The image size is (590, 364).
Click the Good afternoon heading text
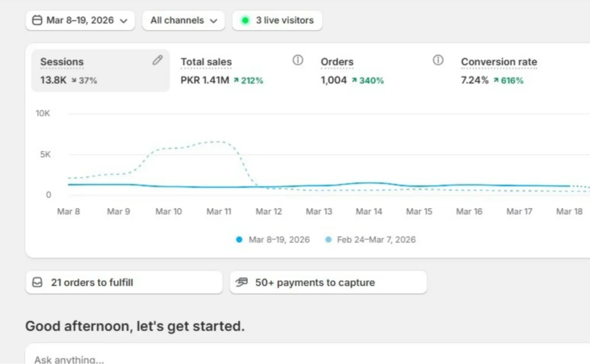(135, 326)
